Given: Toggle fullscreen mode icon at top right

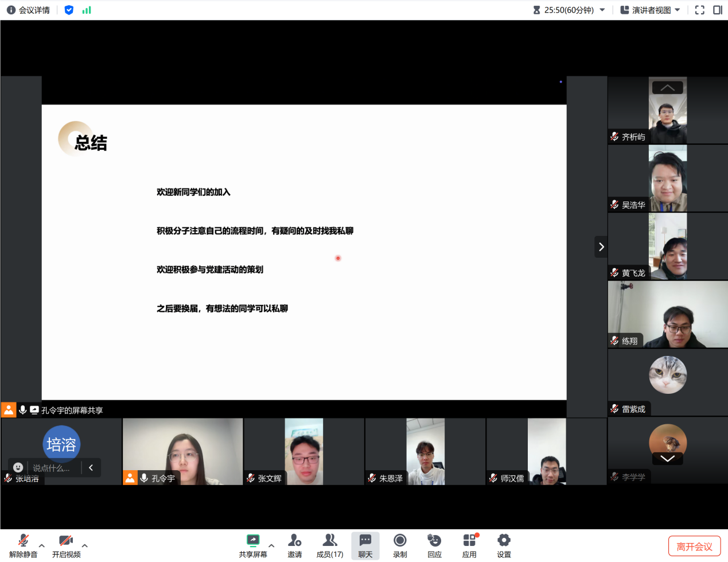Looking at the screenshot, I should 699,10.
